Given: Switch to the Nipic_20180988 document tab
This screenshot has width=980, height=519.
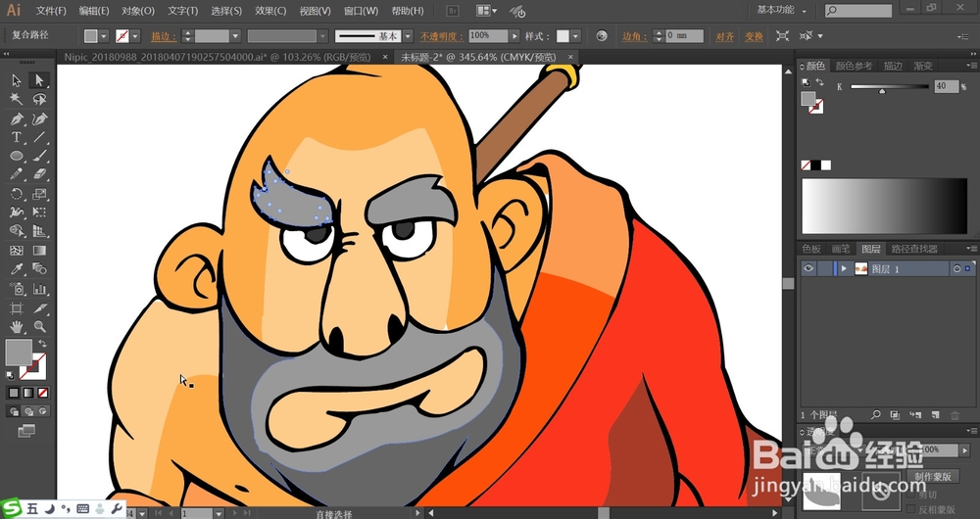Looking at the screenshot, I should 218,57.
